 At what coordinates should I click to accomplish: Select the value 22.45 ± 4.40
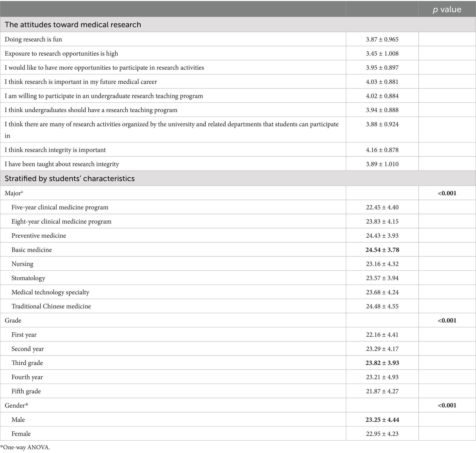pos(382,207)
